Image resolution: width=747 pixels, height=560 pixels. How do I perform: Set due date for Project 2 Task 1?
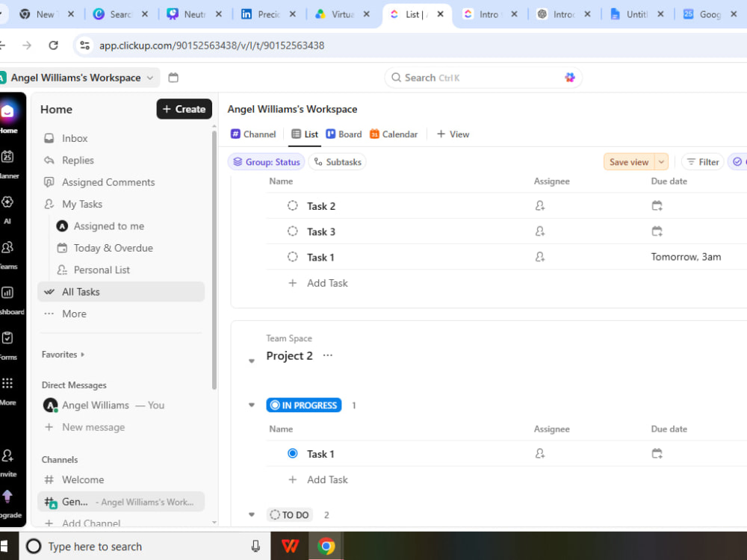tap(657, 454)
